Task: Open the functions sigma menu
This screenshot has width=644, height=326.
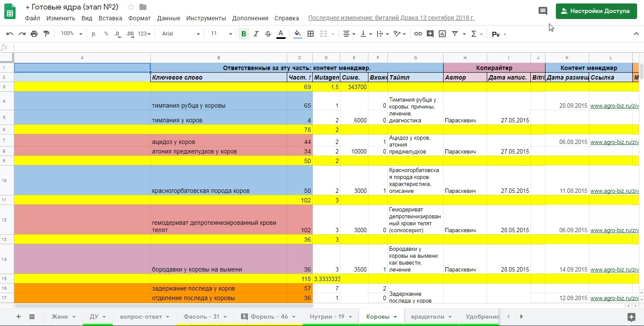Action: [x=476, y=34]
